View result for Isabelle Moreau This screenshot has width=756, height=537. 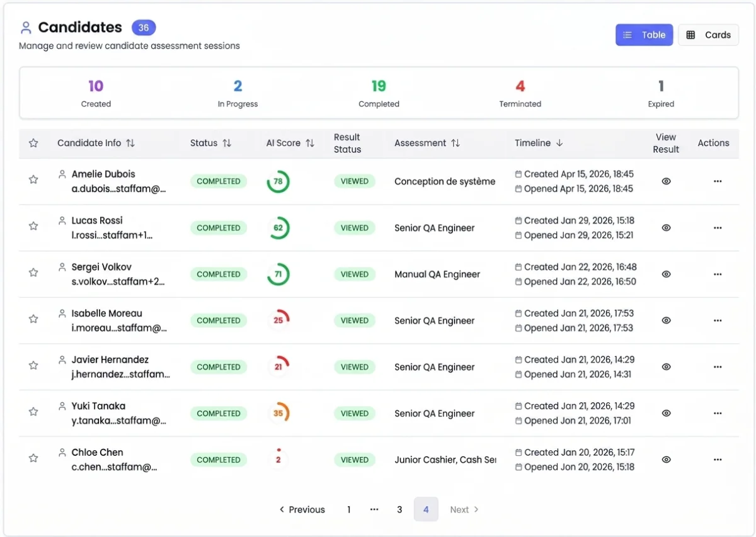click(666, 320)
